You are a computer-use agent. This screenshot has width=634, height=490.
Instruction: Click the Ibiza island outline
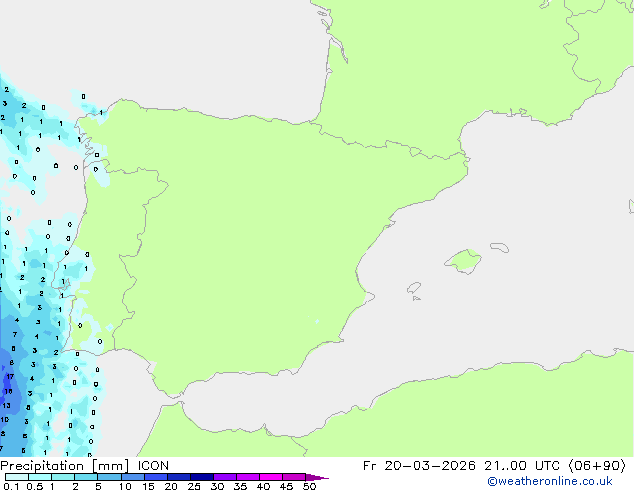[414, 288]
